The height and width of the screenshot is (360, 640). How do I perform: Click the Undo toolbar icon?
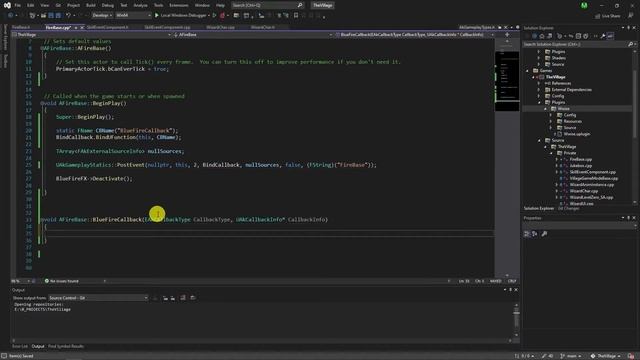[x=68, y=15]
